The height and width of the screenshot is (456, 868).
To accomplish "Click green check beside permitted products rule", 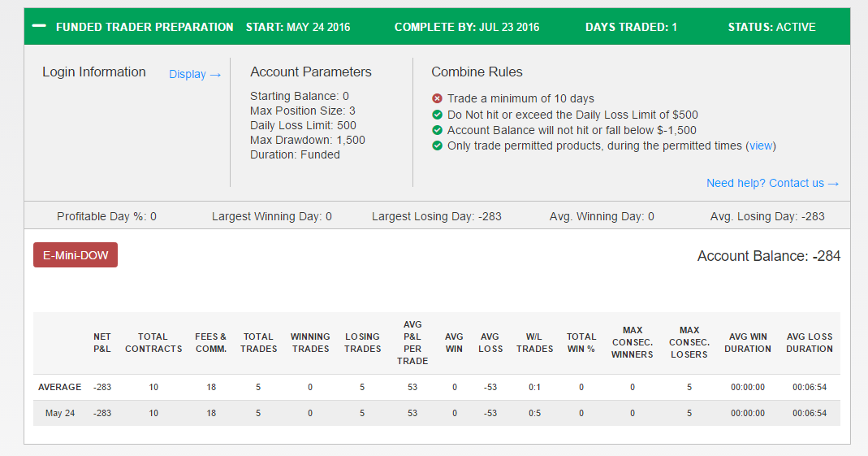I will click(438, 145).
